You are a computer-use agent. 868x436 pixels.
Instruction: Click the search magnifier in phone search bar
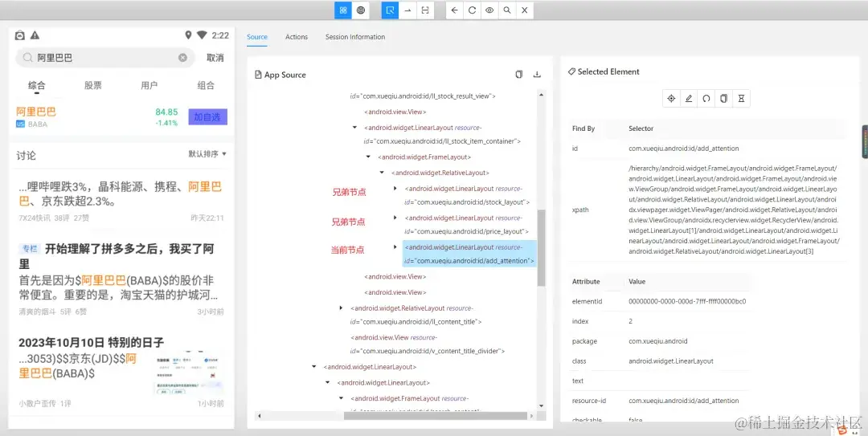pyautogui.click(x=27, y=58)
